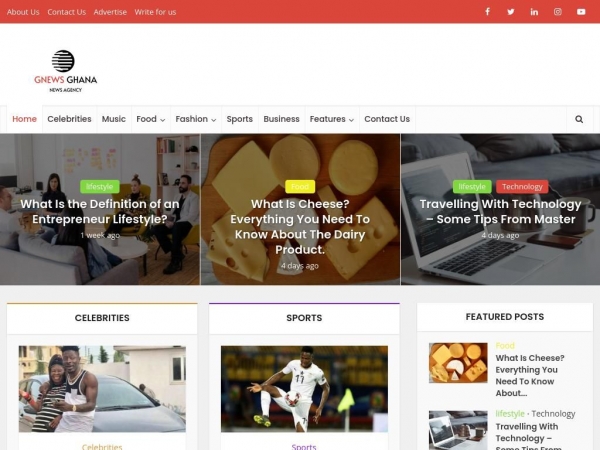Click the GNews Ghana logo

(65, 71)
